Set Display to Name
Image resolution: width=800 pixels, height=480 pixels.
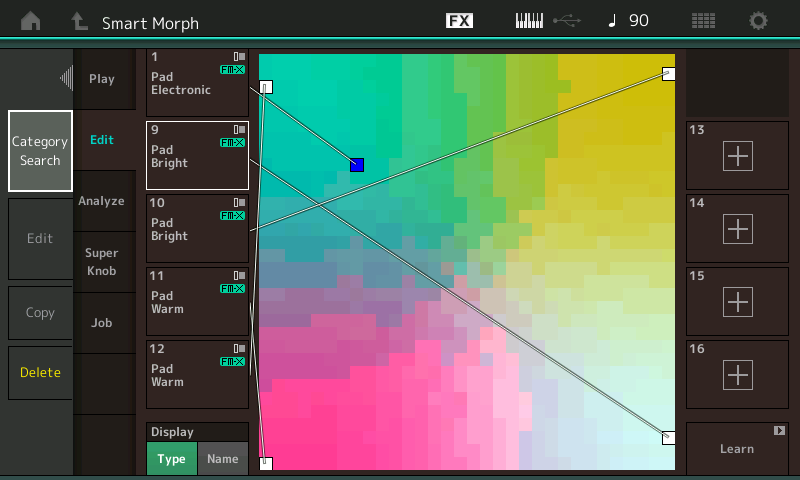click(x=223, y=458)
